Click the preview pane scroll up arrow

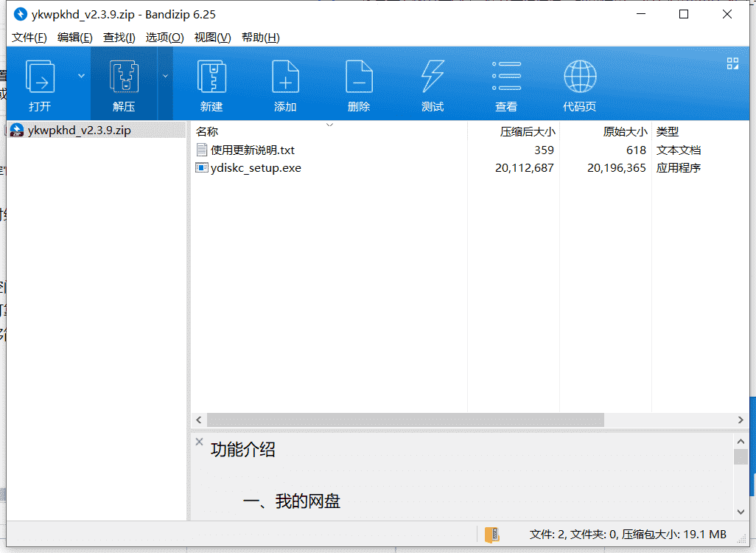coord(741,441)
